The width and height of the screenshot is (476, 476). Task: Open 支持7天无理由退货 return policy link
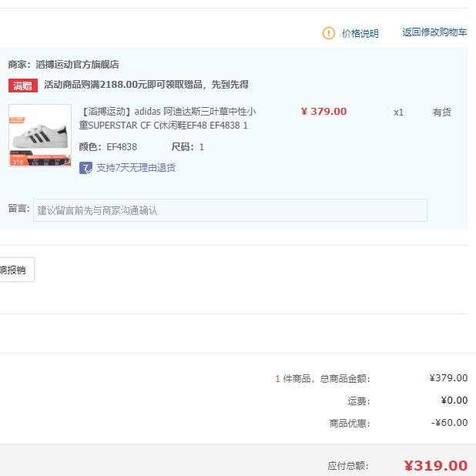[x=136, y=168]
